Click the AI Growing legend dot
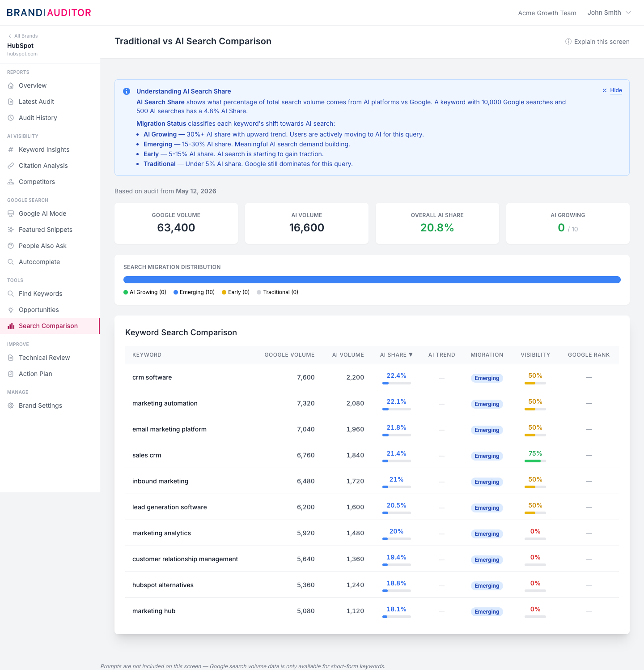 [126, 292]
